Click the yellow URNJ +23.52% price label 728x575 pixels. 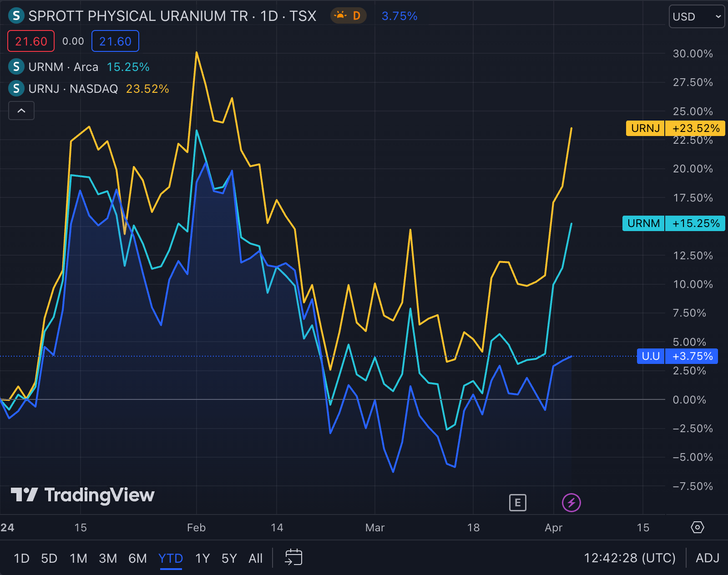click(676, 128)
